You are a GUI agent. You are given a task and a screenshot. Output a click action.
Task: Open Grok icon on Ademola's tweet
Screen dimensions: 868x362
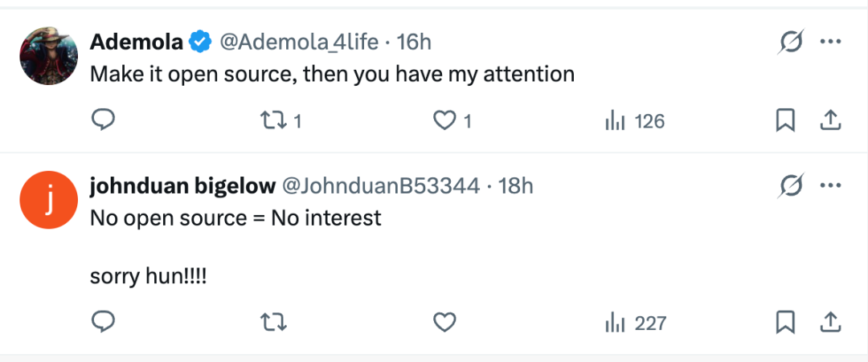(791, 43)
